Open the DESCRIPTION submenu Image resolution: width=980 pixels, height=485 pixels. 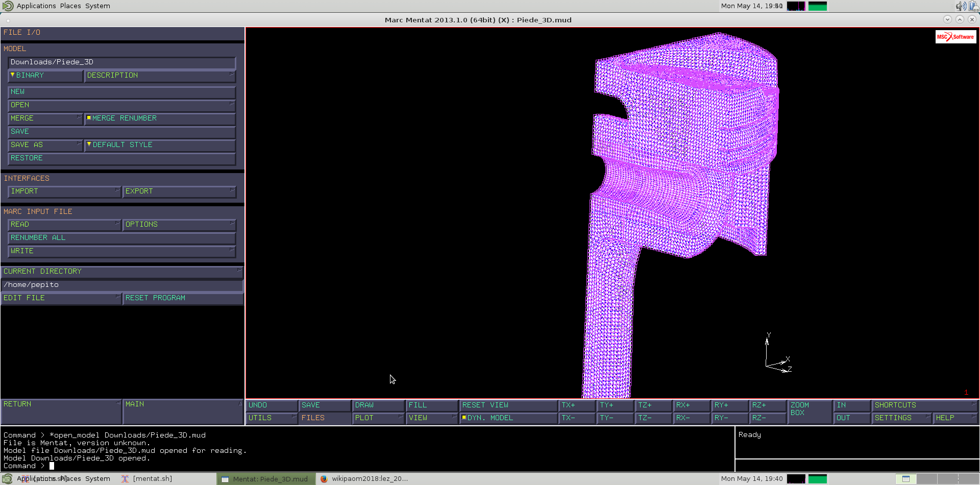160,76
